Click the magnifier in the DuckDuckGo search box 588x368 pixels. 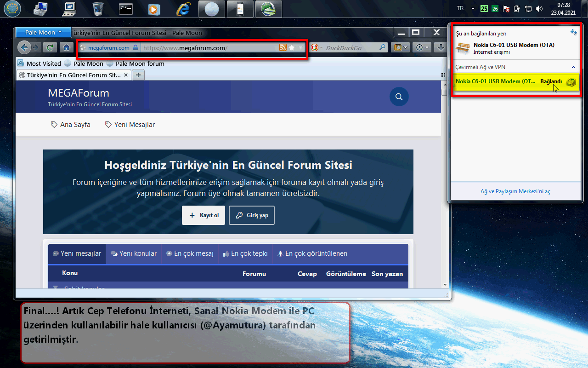[382, 47]
